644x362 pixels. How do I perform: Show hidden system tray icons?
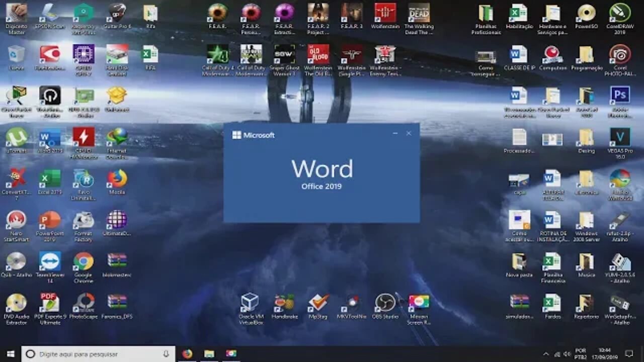point(546,354)
